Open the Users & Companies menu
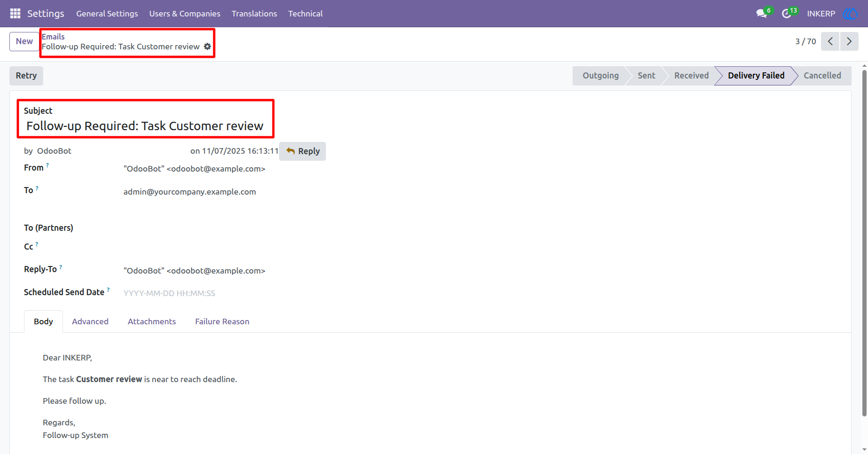This screenshot has height=454, width=868. [x=185, y=14]
